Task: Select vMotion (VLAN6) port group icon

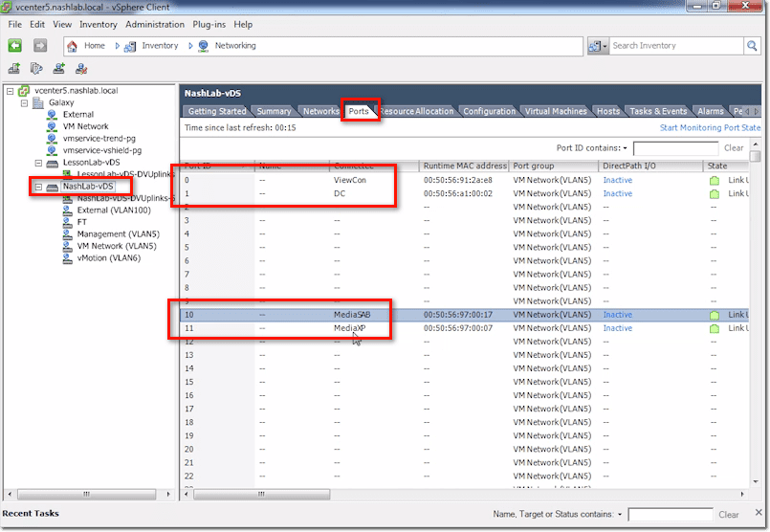Action: [x=68, y=258]
